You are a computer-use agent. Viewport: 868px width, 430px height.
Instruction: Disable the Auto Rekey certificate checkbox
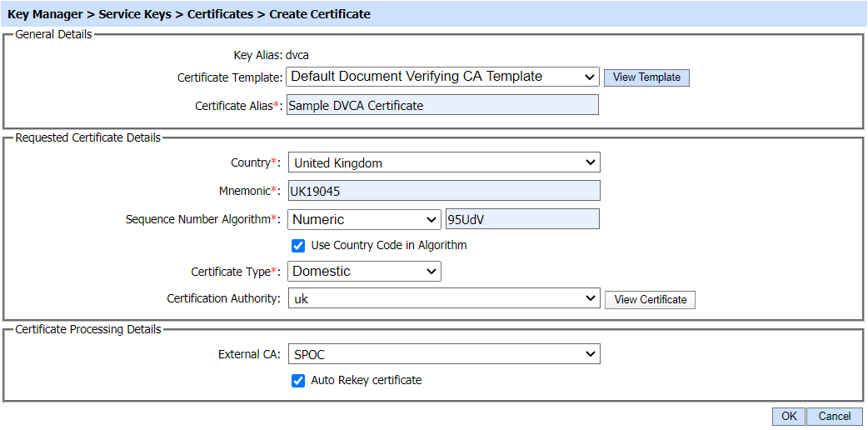coord(298,381)
